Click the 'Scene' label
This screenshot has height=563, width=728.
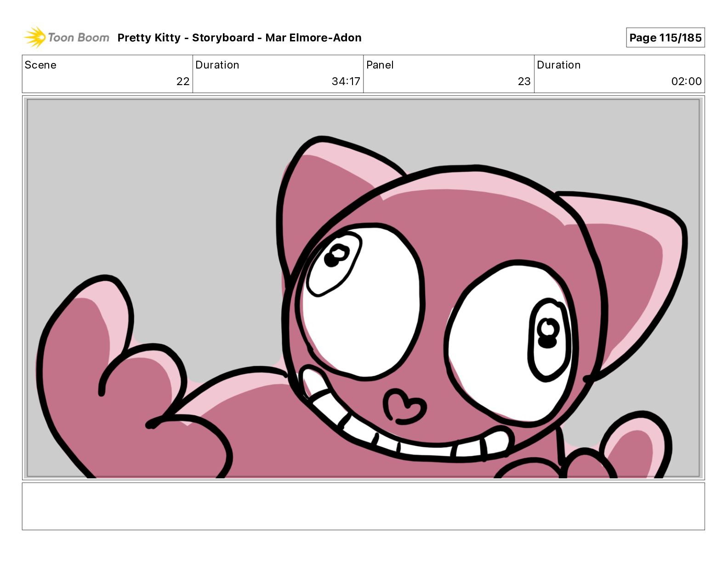40,65
